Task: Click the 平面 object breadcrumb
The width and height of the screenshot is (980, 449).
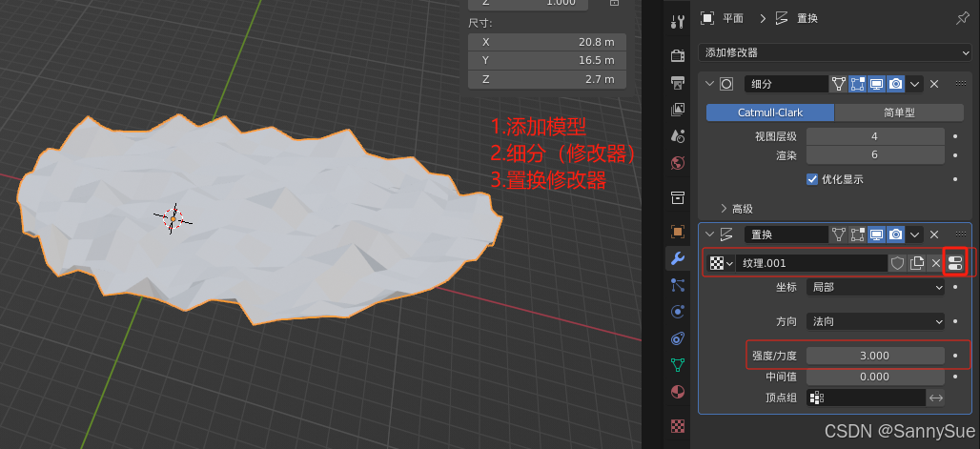Action: pos(723,18)
